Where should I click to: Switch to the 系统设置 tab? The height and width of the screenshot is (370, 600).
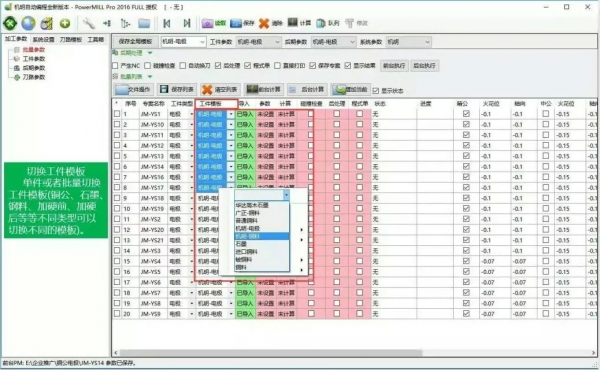[x=44, y=39]
